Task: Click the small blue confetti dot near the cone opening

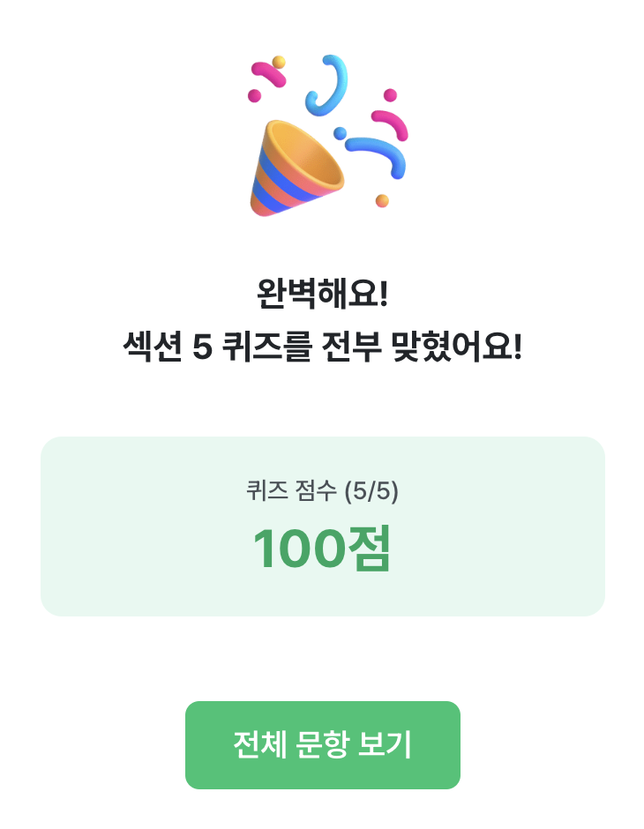Action: click(340, 132)
